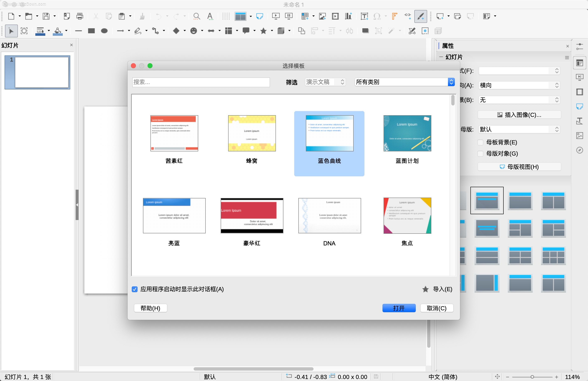Screen dimensions: 588x381
Task: Expand the Stars shapes dropdown arrow
Action: (272, 31)
